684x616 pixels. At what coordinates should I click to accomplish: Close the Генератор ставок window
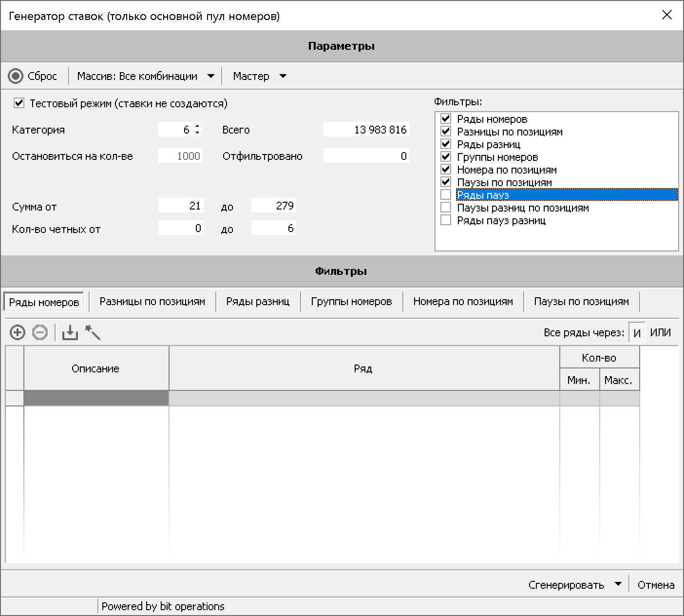click(666, 15)
